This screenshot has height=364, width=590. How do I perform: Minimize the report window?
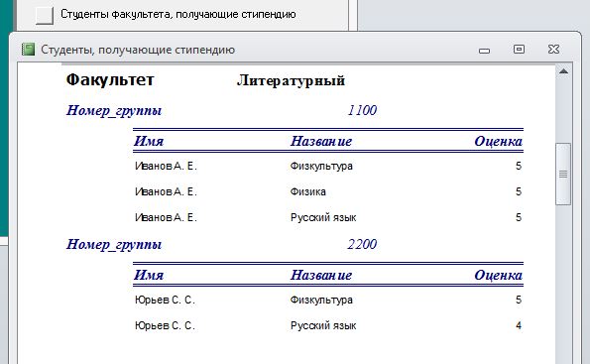484,50
